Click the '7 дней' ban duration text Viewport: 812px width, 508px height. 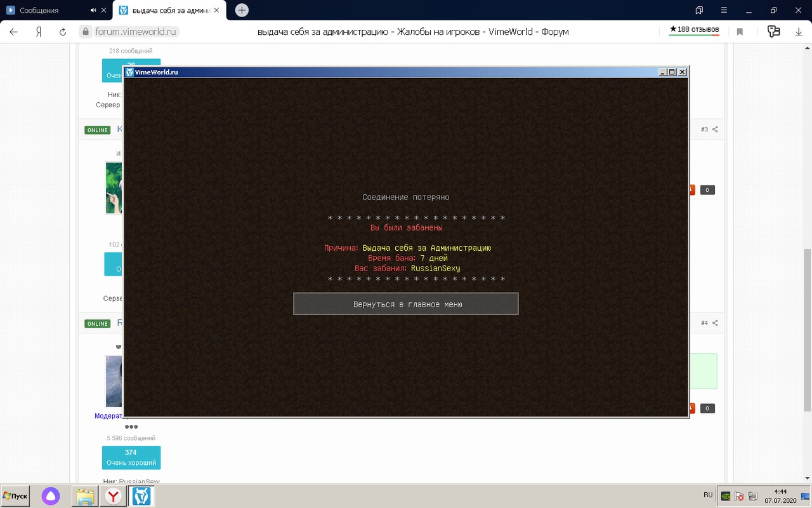click(434, 258)
